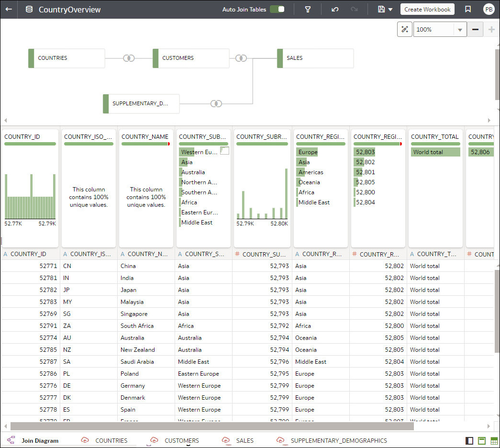Toggle the panel layout icon bottom right corner

coord(470,440)
